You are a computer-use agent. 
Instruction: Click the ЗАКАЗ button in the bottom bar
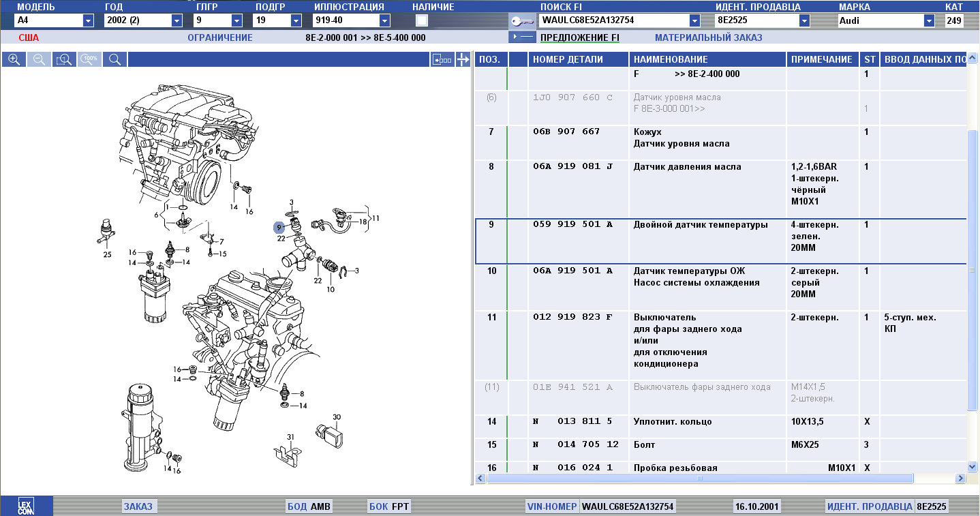(138, 506)
